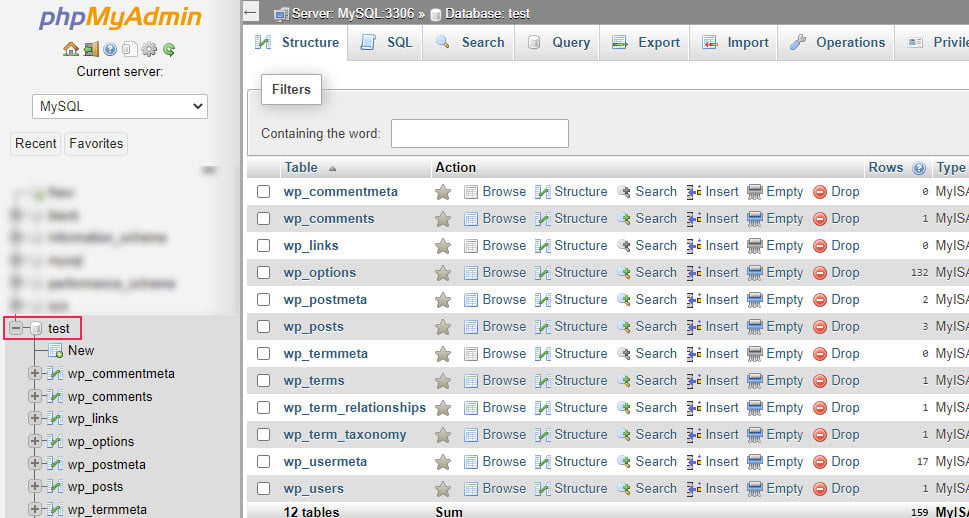Open the Export tab
This screenshot has height=518, width=969.
point(645,43)
